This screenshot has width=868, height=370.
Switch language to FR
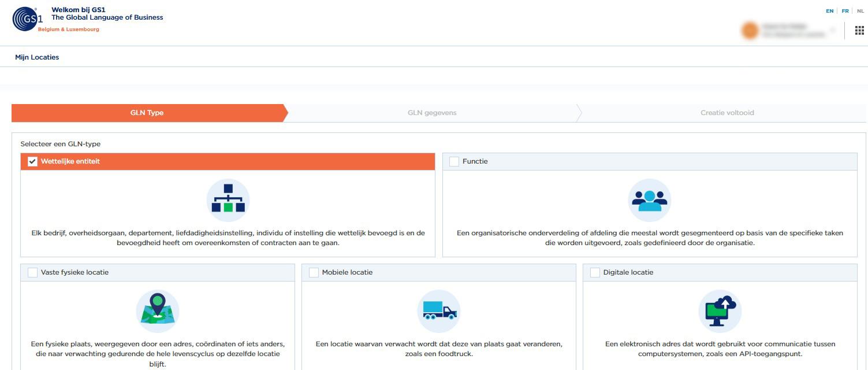tap(845, 11)
